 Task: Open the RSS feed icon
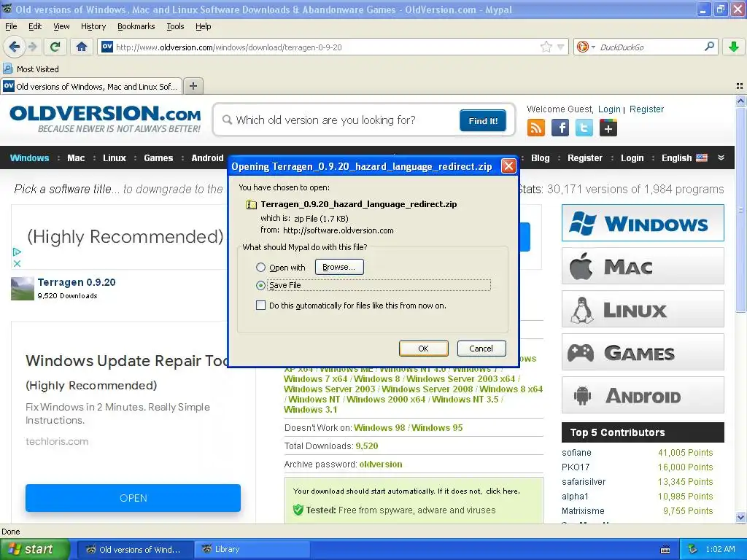[536, 128]
